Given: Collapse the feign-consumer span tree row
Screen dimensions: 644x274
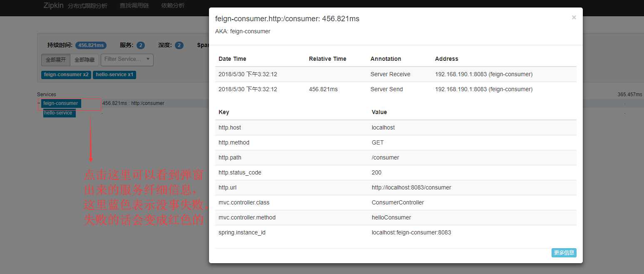Looking at the screenshot, I should [39, 103].
